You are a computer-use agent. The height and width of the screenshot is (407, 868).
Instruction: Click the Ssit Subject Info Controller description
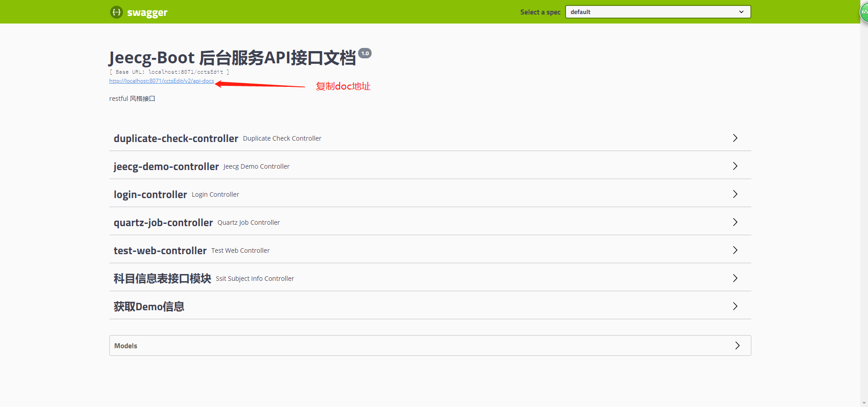coord(255,279)
